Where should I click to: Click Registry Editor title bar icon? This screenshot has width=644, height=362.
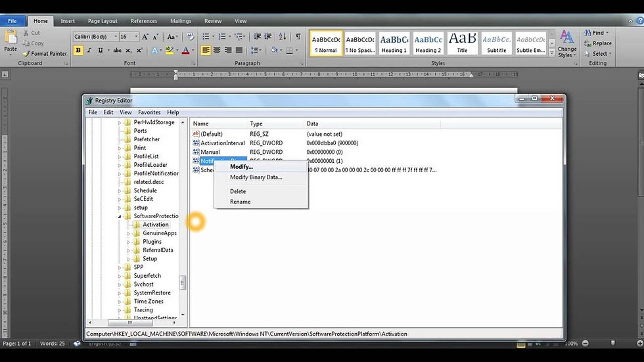tap(89, 101)
